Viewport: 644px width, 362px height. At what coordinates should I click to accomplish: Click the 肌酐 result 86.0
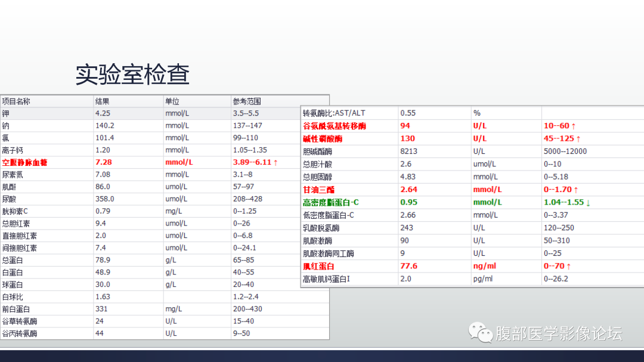click(103, 187)
